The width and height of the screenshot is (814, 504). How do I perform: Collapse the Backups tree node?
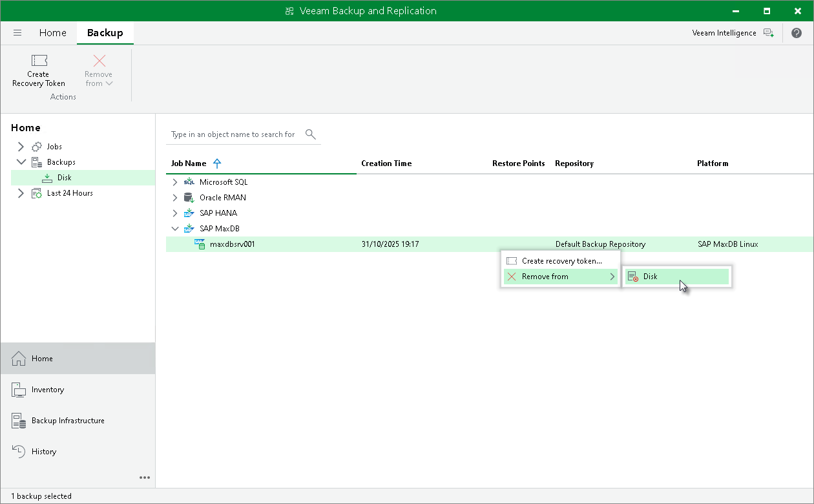(x=21, y=162)
